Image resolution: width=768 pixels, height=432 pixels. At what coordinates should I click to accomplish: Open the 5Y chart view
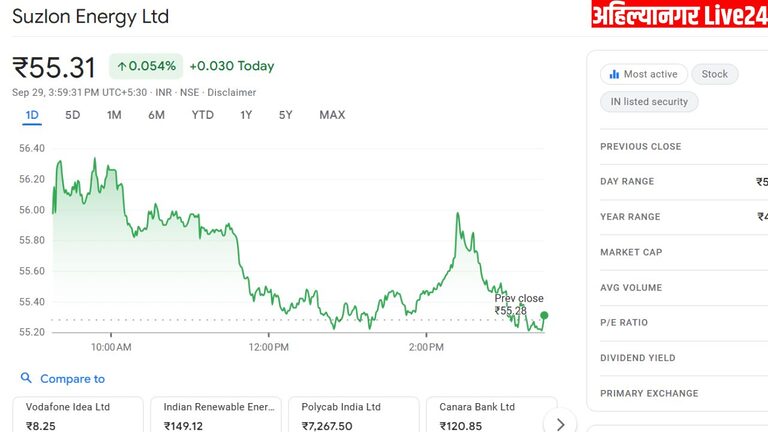(286, 115)
